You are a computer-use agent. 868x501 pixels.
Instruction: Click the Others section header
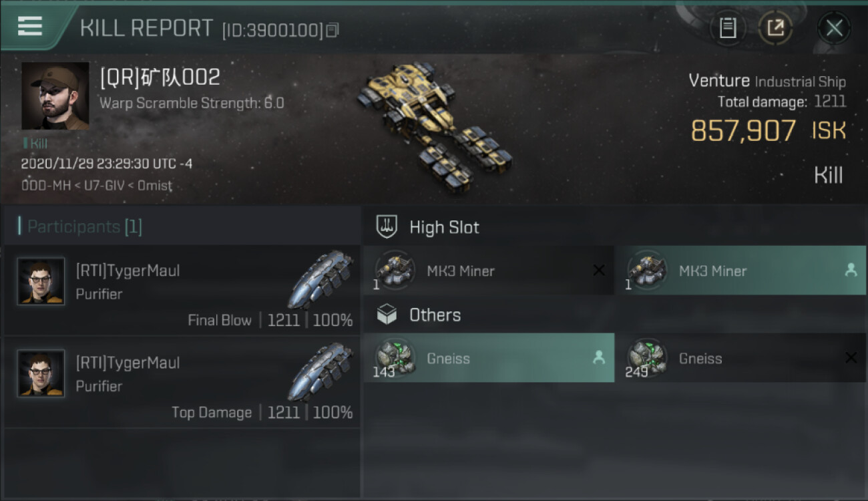(x=419, y=315)
